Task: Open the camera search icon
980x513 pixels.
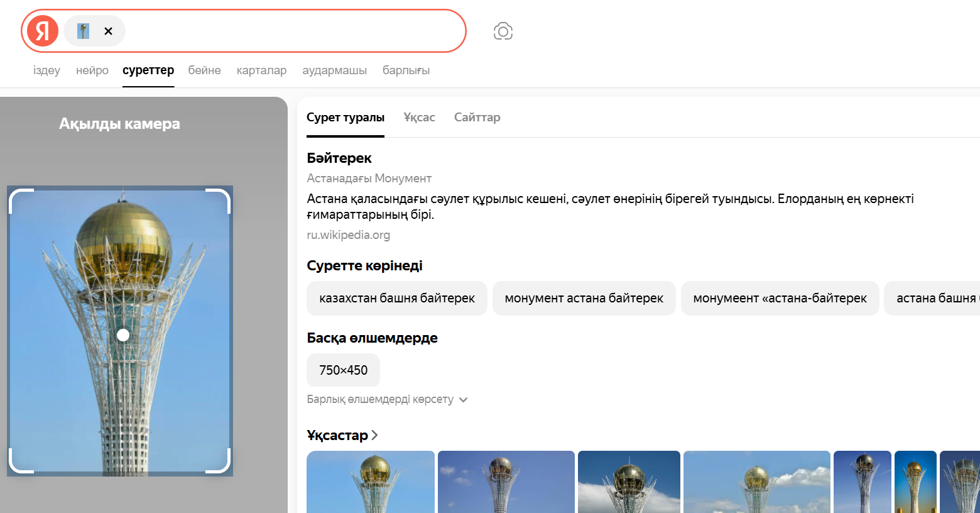Action: pyautogui.click(x=503, y=31)
